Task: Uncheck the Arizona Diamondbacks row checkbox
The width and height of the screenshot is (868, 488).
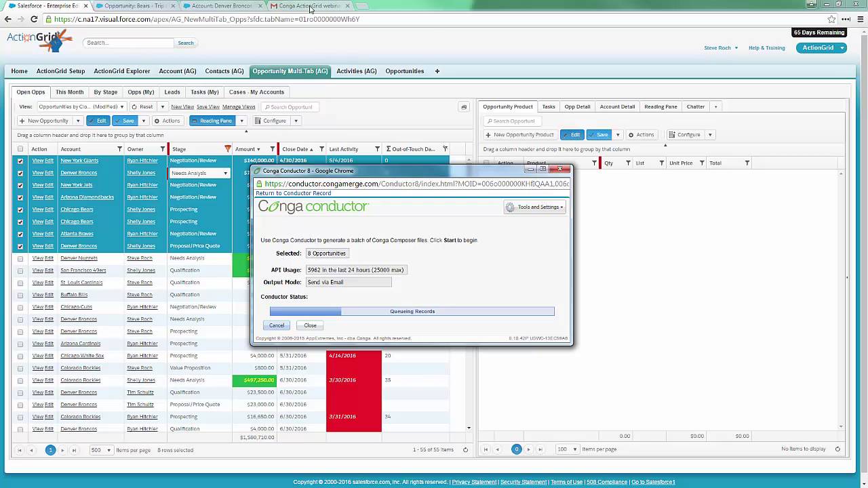Action: (20, 197)
